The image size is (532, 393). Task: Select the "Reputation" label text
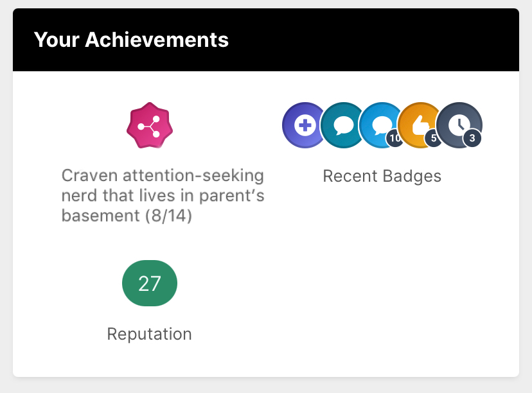[150, 334]
